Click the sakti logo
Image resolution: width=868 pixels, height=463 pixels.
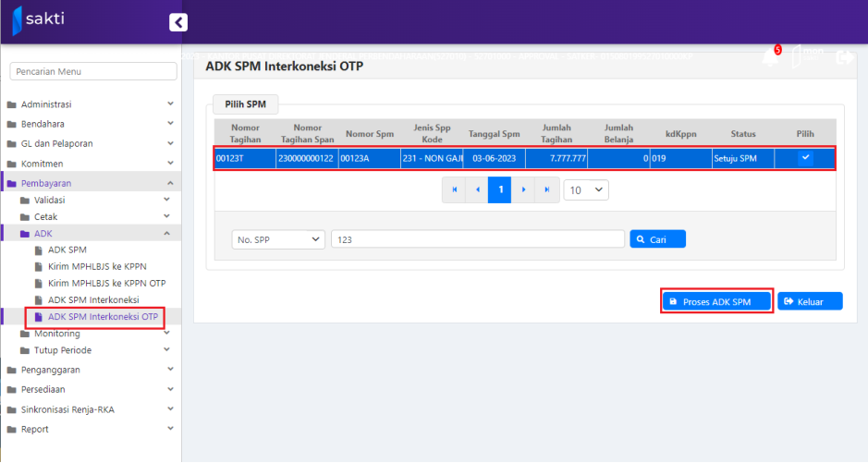[x=39, y=19]
